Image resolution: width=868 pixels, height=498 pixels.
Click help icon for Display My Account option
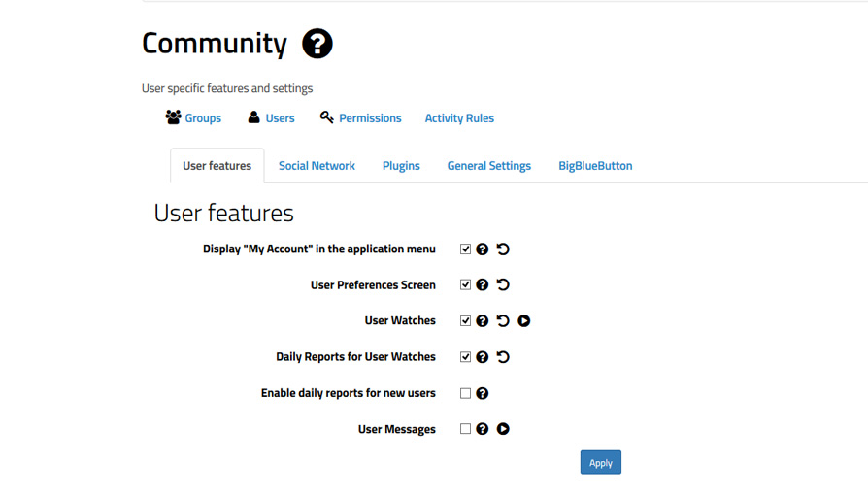[x=483, y=249]
